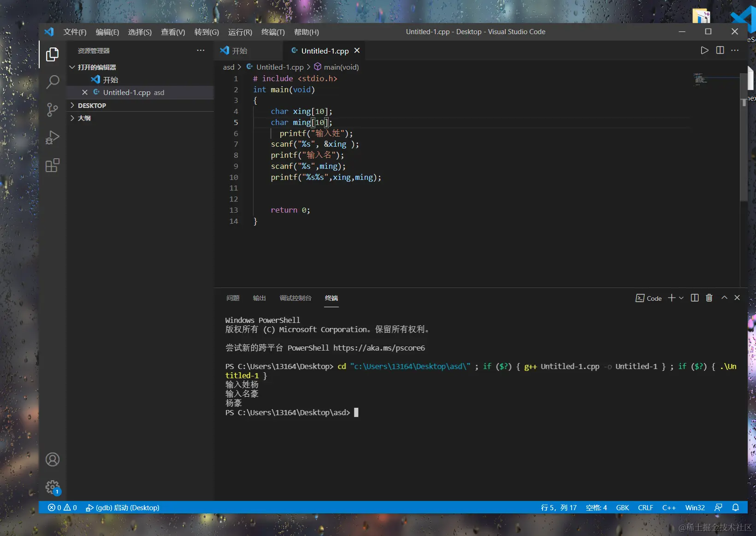Select 开始 in open editors list
Screen dimensions: 756x536
(141, 80)
